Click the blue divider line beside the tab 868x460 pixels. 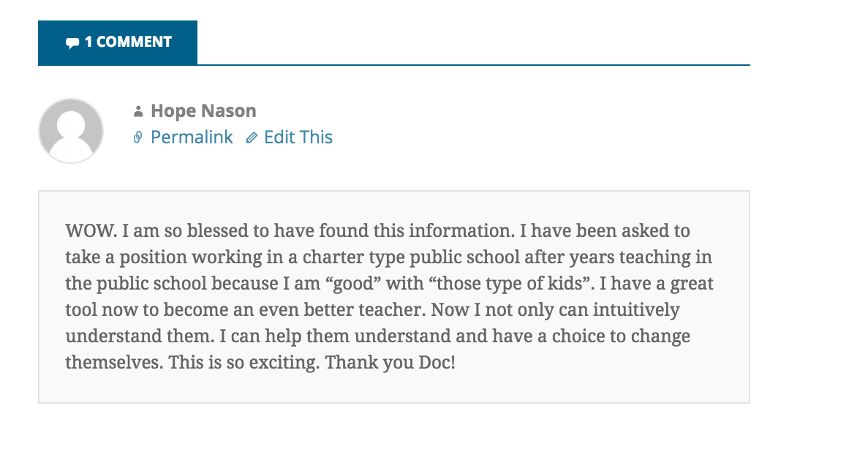pos(473,65)
